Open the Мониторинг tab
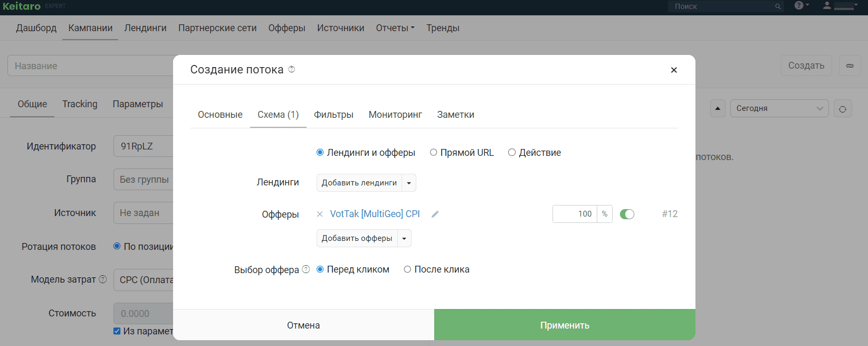This screenshot has height=346, width=868. click(395, 115)
